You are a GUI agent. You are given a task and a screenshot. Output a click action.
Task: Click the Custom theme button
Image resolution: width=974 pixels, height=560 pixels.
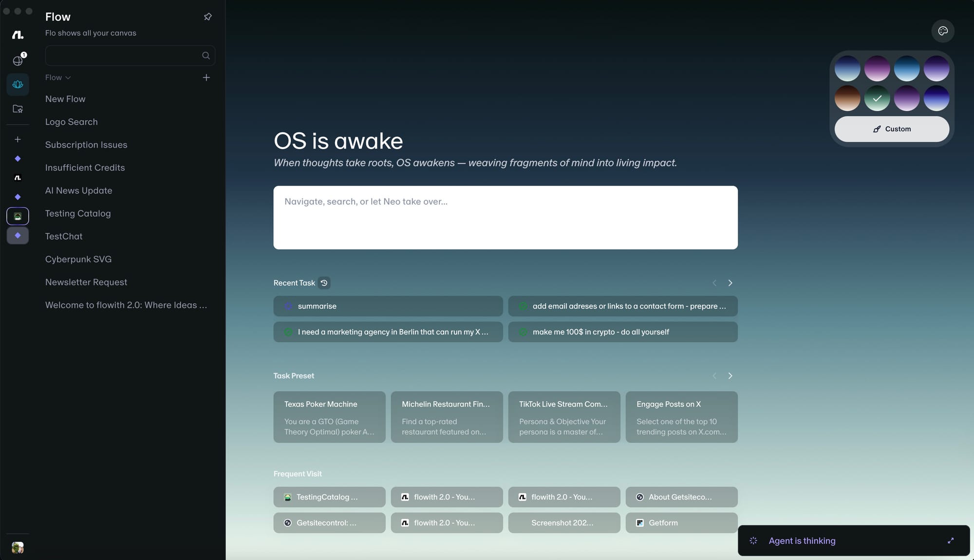891,129
